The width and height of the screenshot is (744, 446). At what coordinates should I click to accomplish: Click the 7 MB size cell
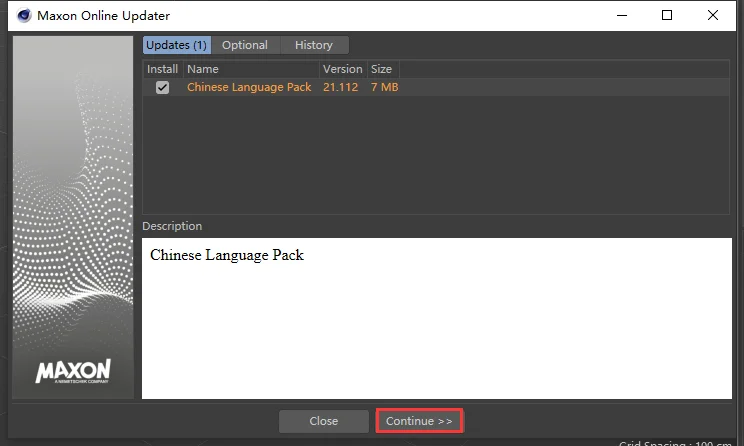tap(384, 87)
